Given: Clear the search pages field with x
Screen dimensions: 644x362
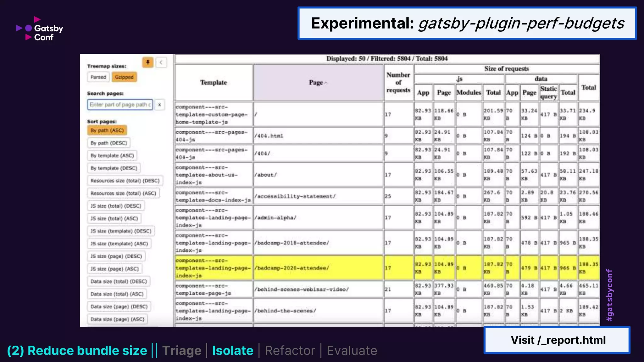Looking at the screenshot, I should 159,105.
